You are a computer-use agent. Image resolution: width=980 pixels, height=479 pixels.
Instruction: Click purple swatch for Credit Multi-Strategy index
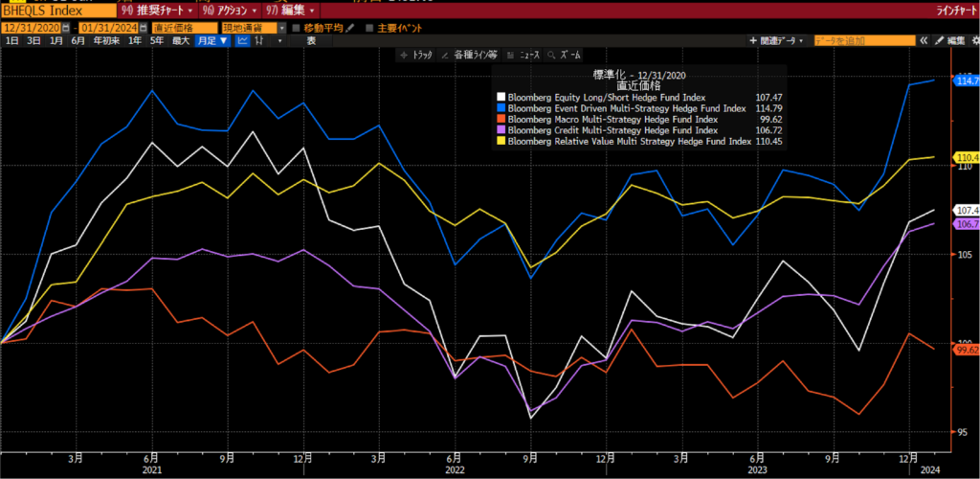501,130
